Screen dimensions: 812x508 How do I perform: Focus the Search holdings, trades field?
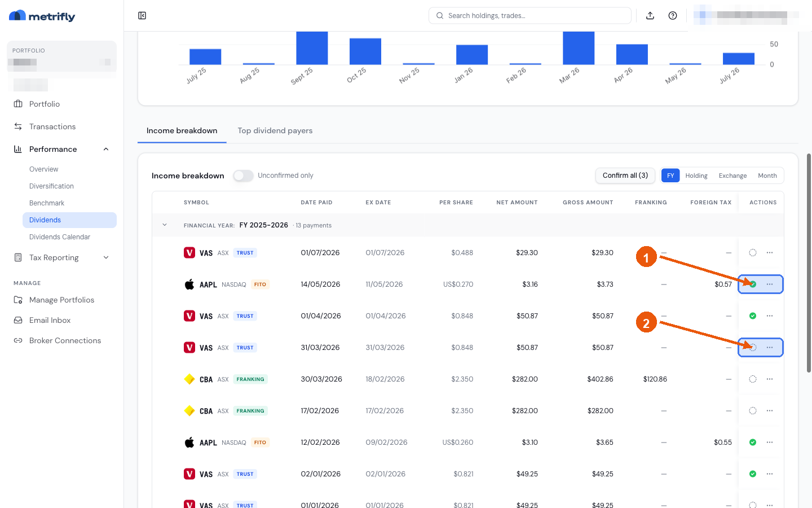pos(530,16)
